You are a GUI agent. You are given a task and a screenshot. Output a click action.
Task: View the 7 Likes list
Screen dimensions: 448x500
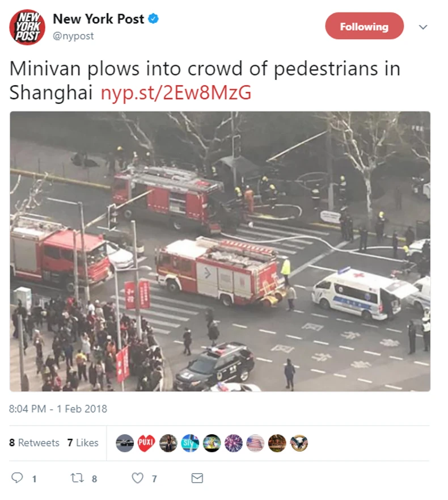(x=83, y=443)
